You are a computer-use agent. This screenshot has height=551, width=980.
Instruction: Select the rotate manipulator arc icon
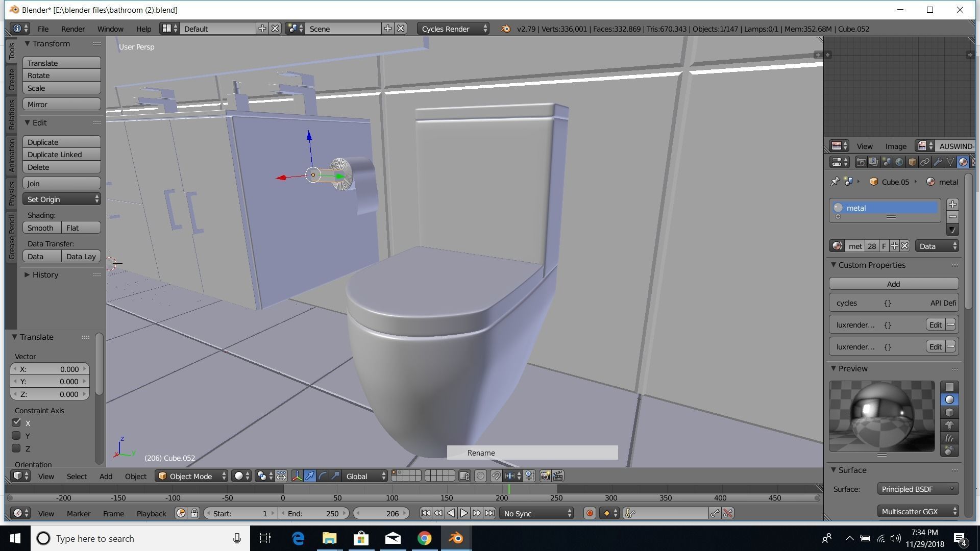click(x=323, y=476)
